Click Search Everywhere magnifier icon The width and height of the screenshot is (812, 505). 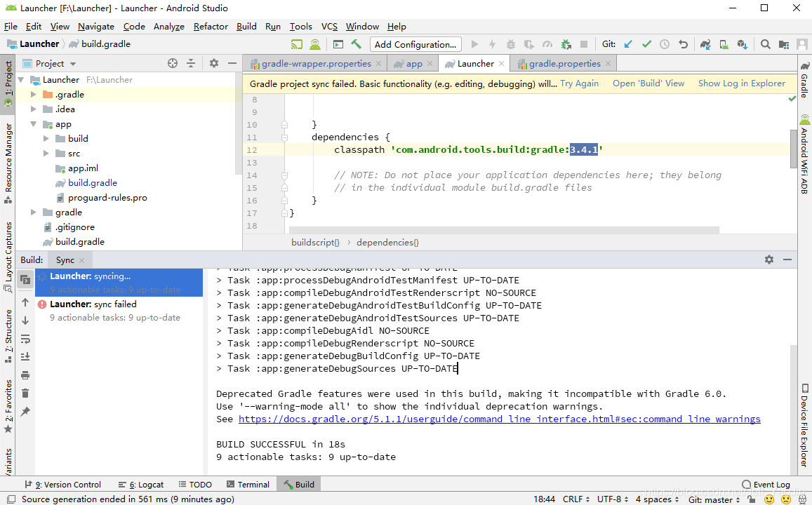tap(766, 44)
